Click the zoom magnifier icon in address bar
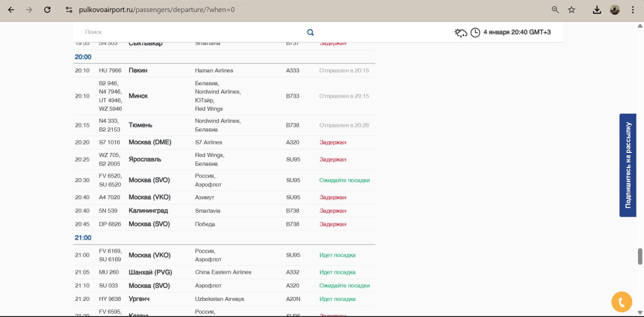This screenshot has width=644, height=317. 555,10
